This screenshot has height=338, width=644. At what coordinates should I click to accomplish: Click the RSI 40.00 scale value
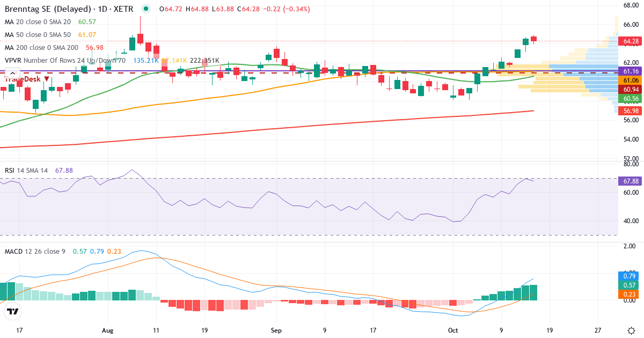point(630,221)
